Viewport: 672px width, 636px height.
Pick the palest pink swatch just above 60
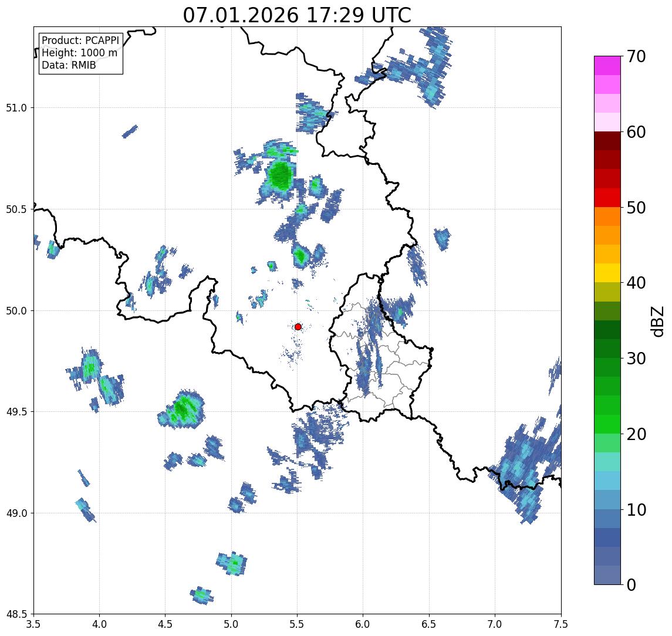[x=607, y=122]
